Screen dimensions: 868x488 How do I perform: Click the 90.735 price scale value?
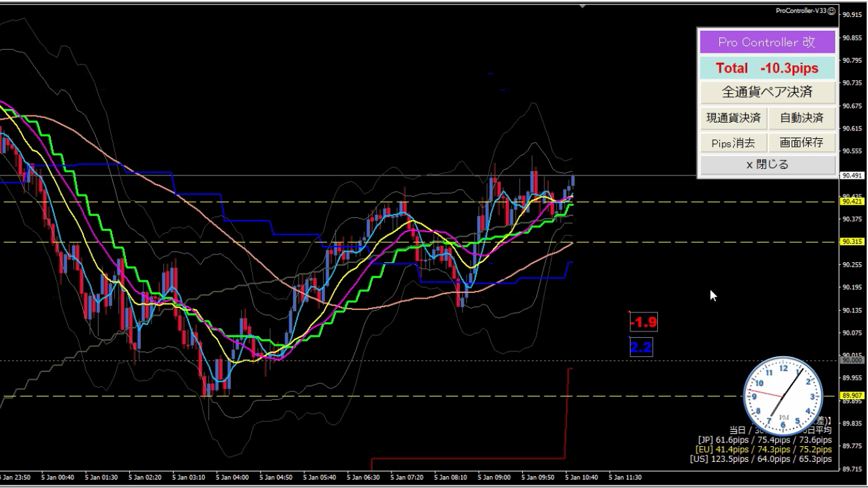(x=851, y=84)
